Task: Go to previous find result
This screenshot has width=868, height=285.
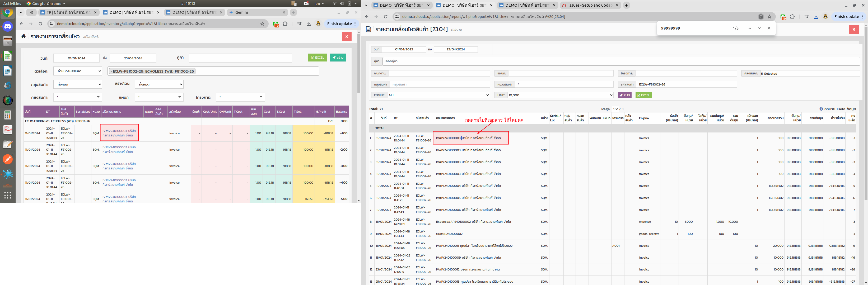Action: 750,28
